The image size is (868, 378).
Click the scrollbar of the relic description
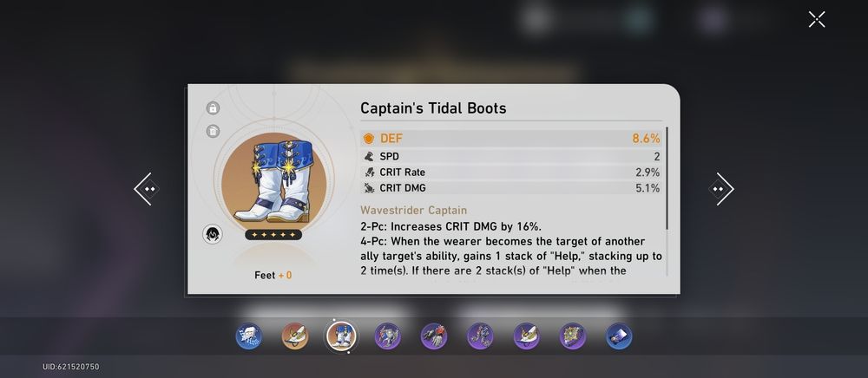coord(667,178)
